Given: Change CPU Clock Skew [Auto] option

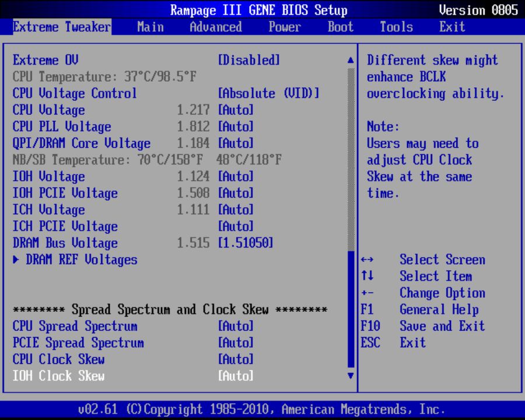Looking at the screenshot, I should pos(236,359).
